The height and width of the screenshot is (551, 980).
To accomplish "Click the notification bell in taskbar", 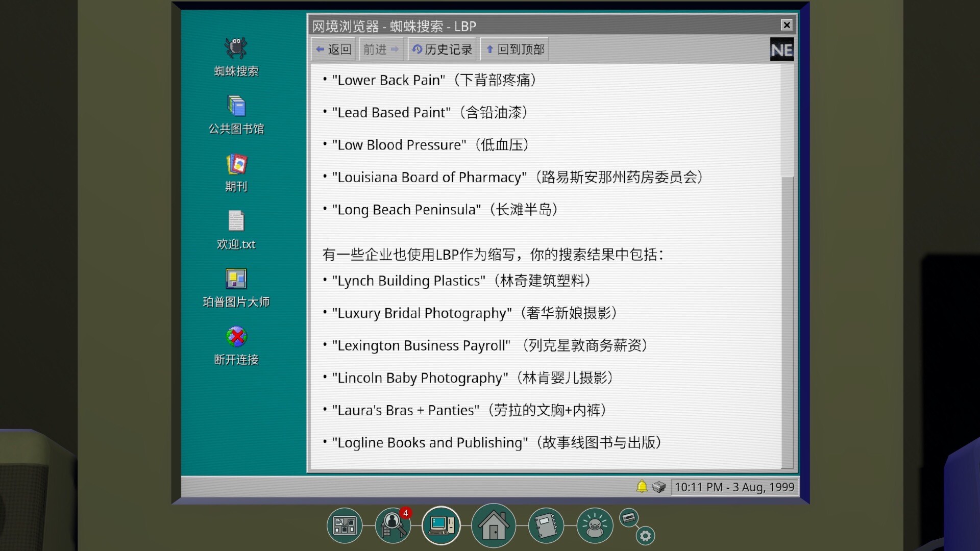I will tap(642, 487).
